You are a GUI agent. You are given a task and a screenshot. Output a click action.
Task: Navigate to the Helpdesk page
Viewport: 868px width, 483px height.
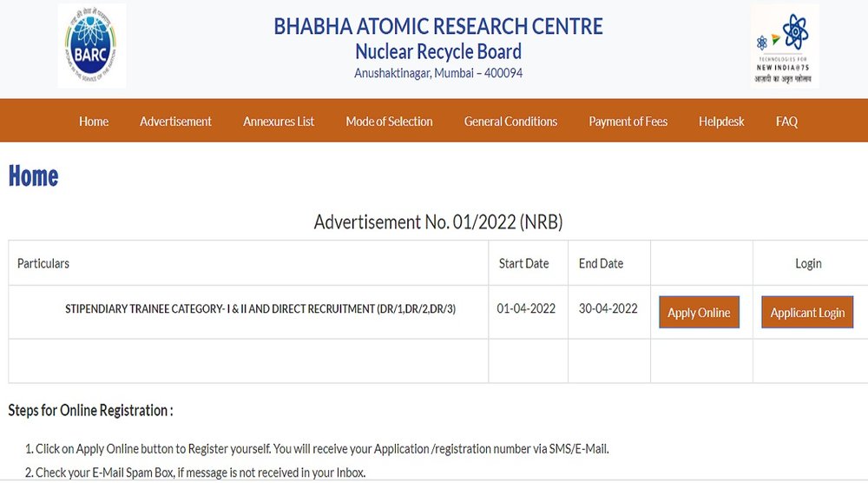[721, 122]
